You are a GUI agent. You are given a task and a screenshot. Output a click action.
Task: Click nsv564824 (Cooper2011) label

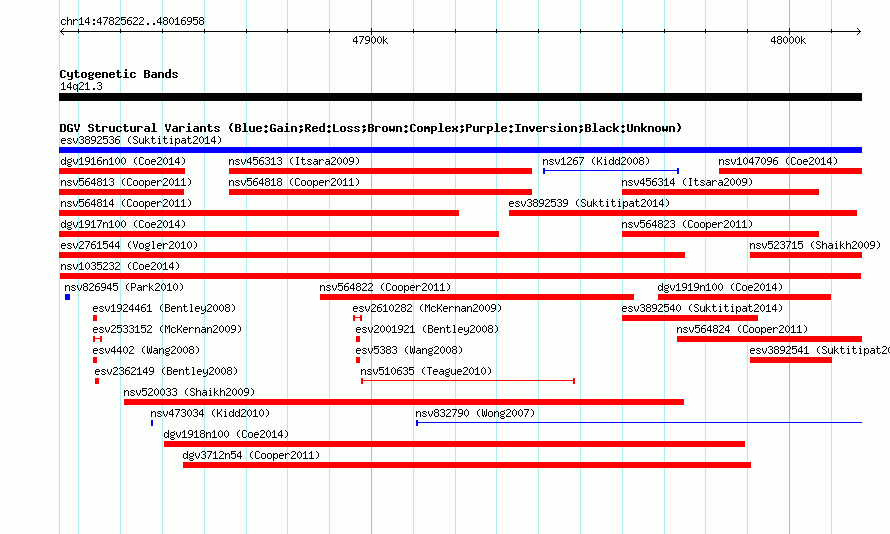click(x=742, y=329)
